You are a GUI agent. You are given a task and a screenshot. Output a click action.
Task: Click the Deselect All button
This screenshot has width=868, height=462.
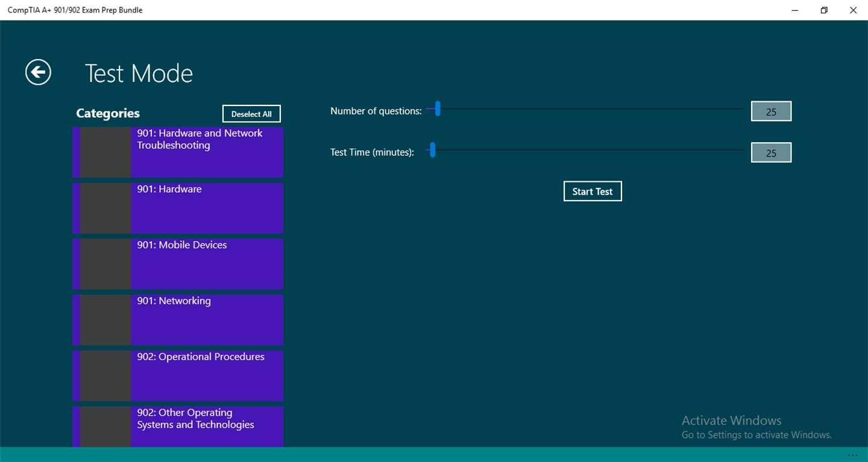(251, 114)
